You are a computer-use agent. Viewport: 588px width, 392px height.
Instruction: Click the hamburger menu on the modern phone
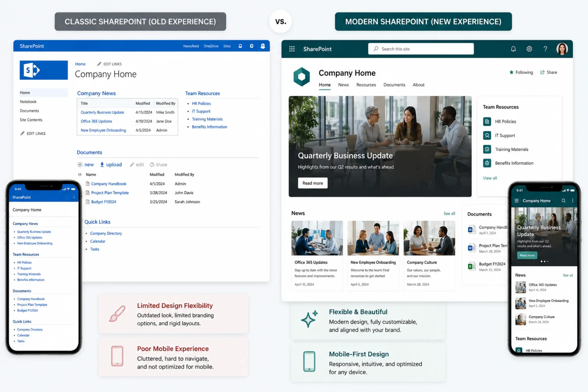(517, 201)
